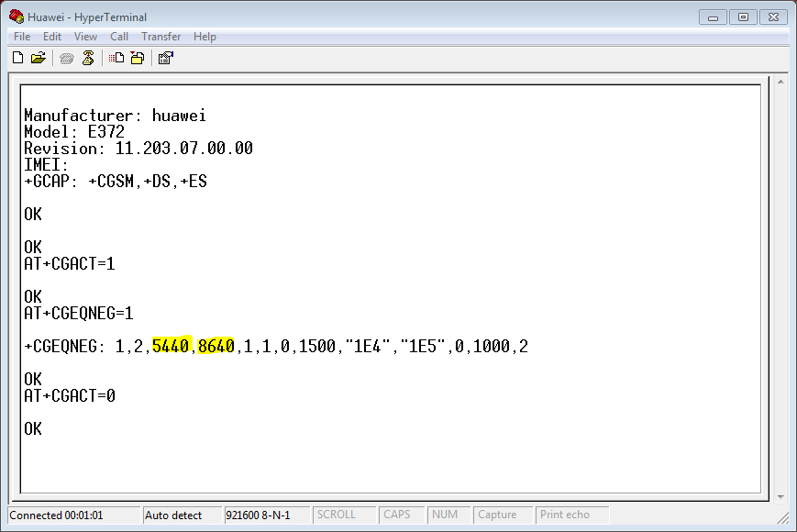Click the AT+CGACT=1 command line
The image size is (797, 532).
70,264
